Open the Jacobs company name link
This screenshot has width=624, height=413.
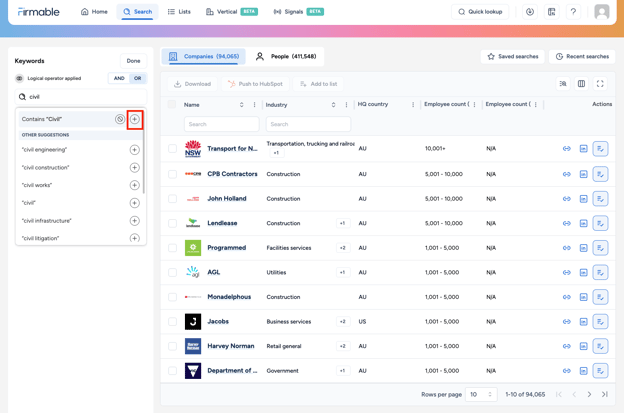[x=218, y=321]
